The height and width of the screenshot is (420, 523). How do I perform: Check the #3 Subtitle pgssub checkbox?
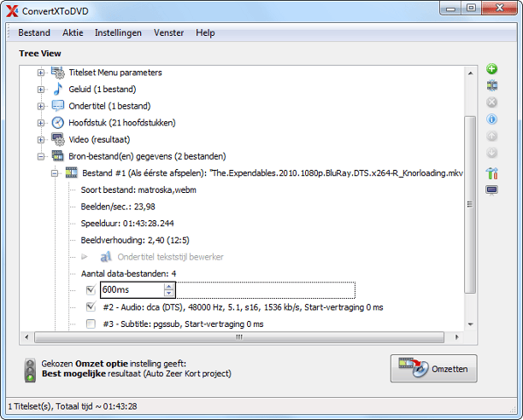click(x=91, y=324)
